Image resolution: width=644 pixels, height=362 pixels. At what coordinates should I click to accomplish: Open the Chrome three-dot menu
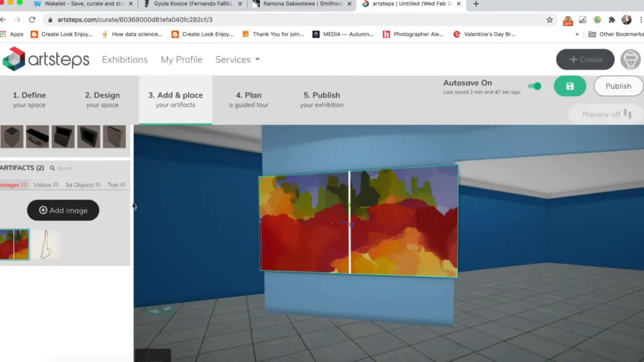(641, 20)
